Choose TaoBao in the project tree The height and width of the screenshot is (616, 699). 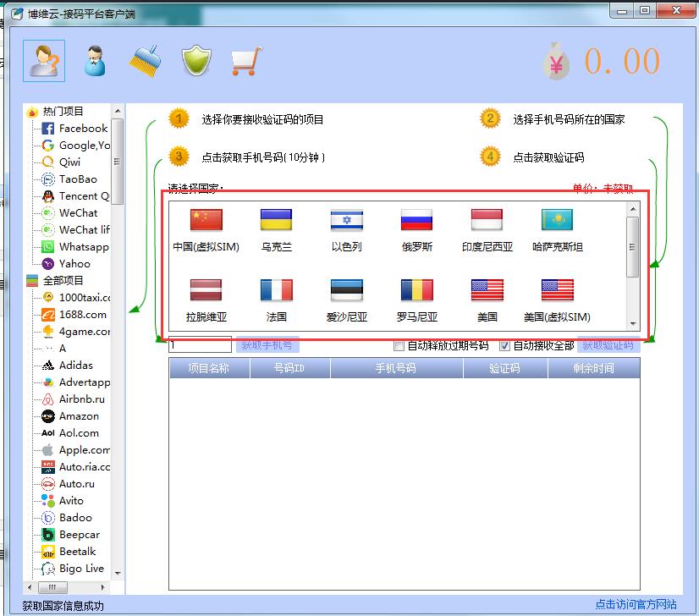pyautogui.click(x=69, y=179)
